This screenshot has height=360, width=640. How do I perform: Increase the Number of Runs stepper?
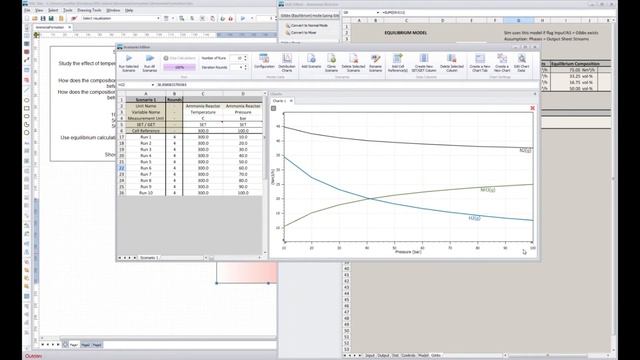[245, 57]
